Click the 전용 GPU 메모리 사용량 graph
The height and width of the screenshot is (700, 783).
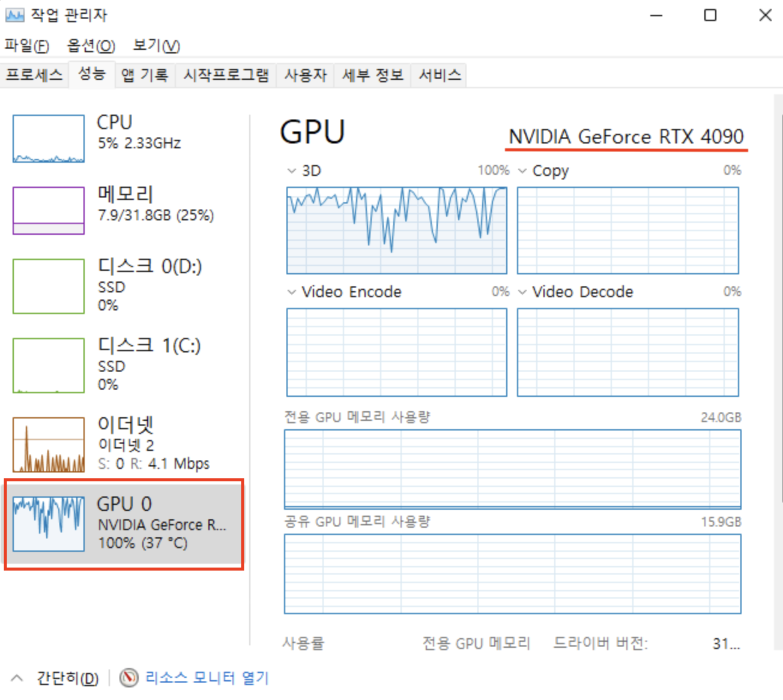[x=513, y=469]
